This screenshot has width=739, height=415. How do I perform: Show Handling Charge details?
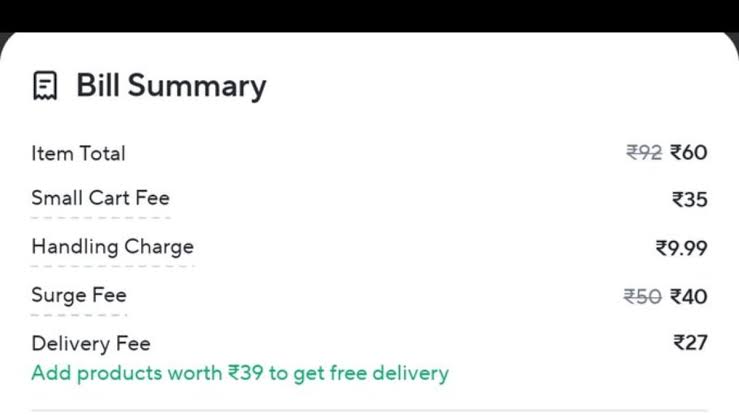(112, 246)
